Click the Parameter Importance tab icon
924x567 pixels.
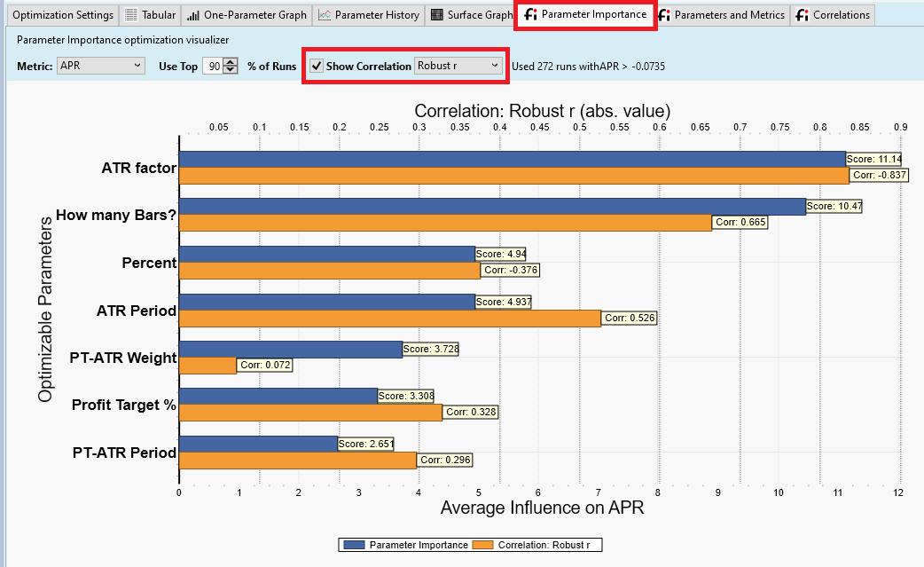coord(530,15)
